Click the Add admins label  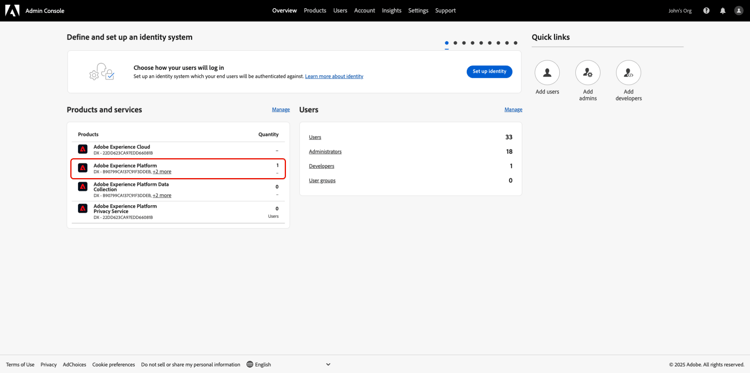coord(588,95)
